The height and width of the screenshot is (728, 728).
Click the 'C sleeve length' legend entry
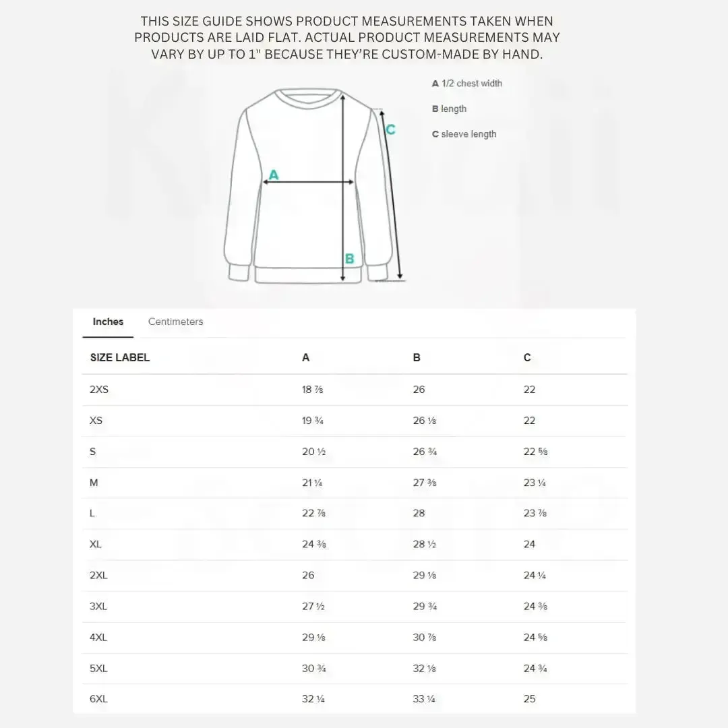464,134
